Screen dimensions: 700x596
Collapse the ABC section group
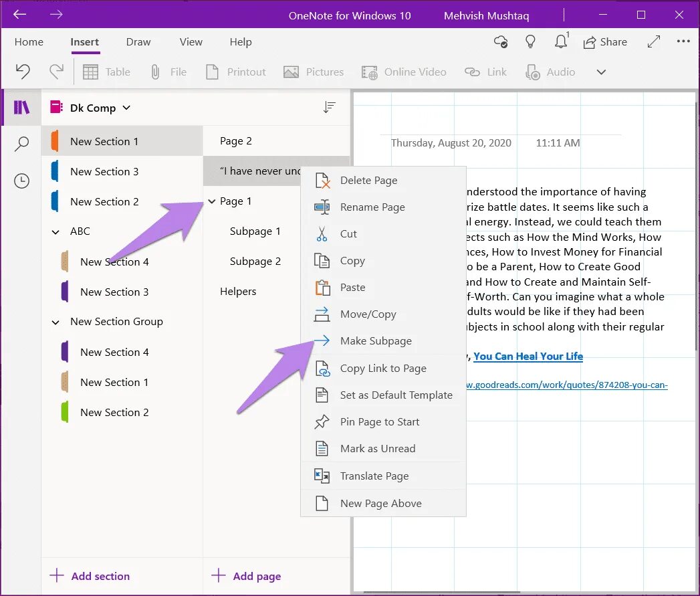coord(55,232)
